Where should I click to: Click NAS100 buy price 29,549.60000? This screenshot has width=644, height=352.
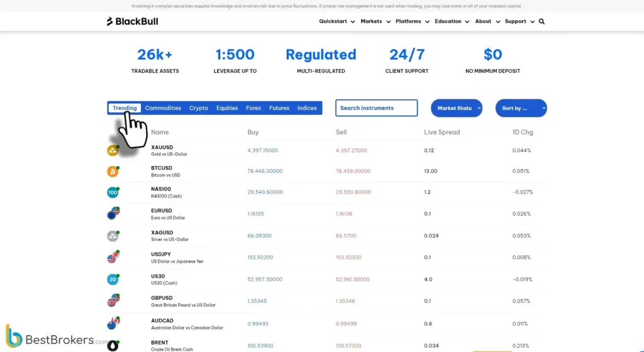[265, 192]
